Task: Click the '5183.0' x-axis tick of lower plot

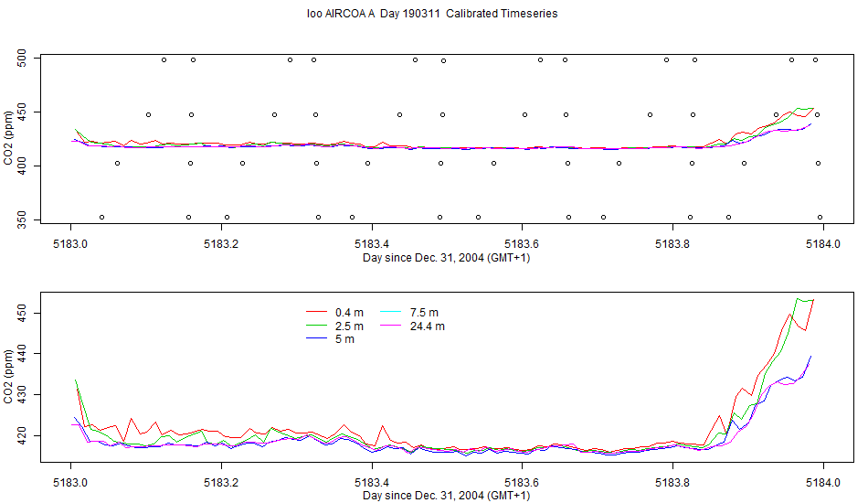Action: (x=70, y=482)
